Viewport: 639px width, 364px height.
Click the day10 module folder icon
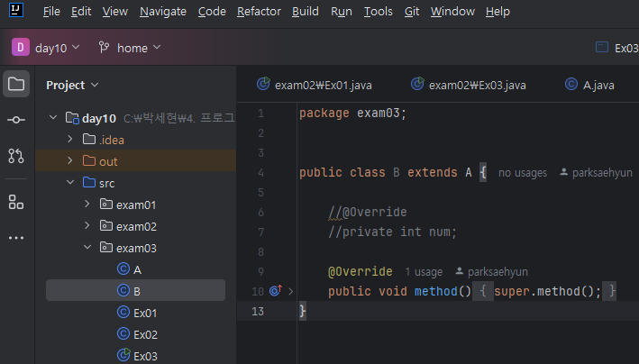(x=72, y=118)
